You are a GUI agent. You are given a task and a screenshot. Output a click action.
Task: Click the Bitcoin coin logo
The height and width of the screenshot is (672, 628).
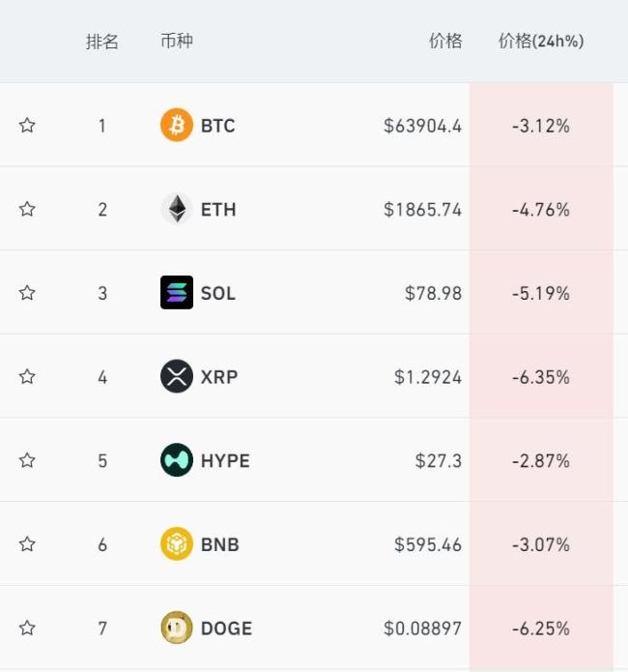pyautogui.click(x=177, y=126)
